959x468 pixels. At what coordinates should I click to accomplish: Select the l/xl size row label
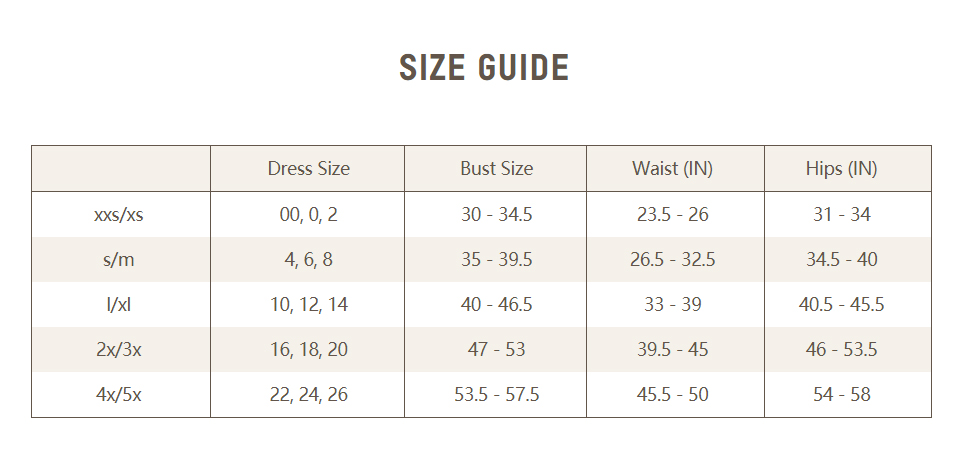(x=119, y=305)
